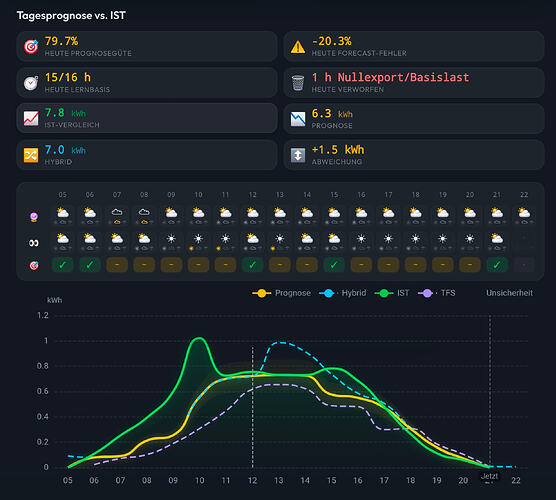Click actual sun icon for hour 09
The width and height of the screenshot is (556, 500).
171,239
